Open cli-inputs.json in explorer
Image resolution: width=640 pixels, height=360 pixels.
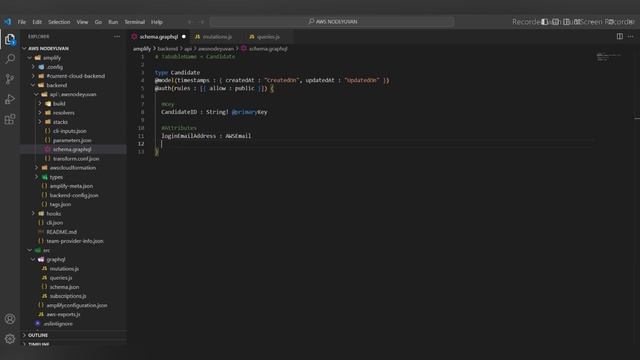(69, 131)
